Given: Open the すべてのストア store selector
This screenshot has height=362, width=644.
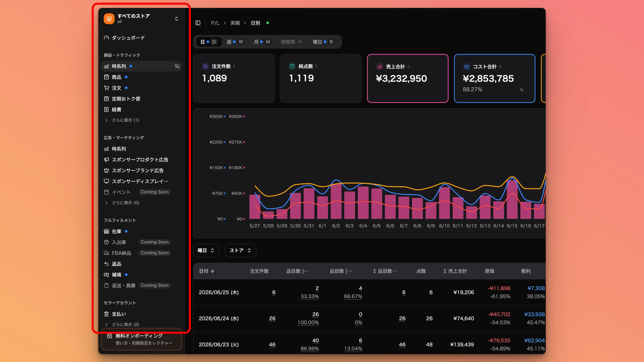Looking at the screenshot, I should (141, 19).
